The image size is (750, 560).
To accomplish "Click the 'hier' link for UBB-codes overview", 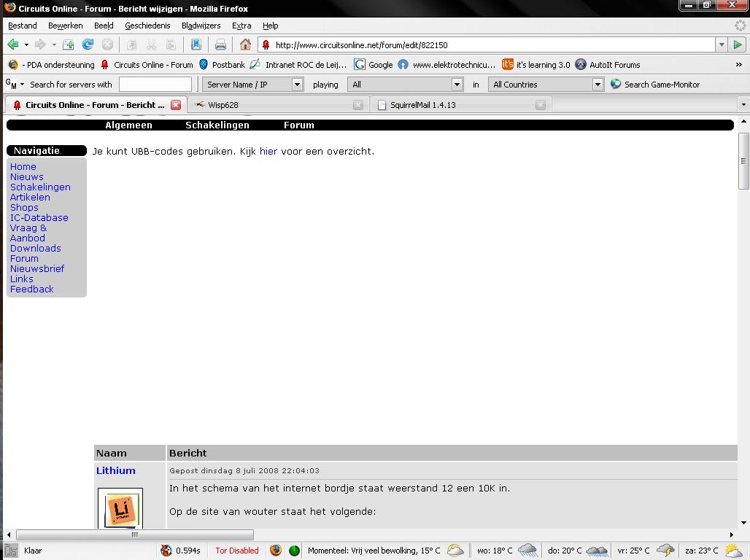I will point(268,152).
